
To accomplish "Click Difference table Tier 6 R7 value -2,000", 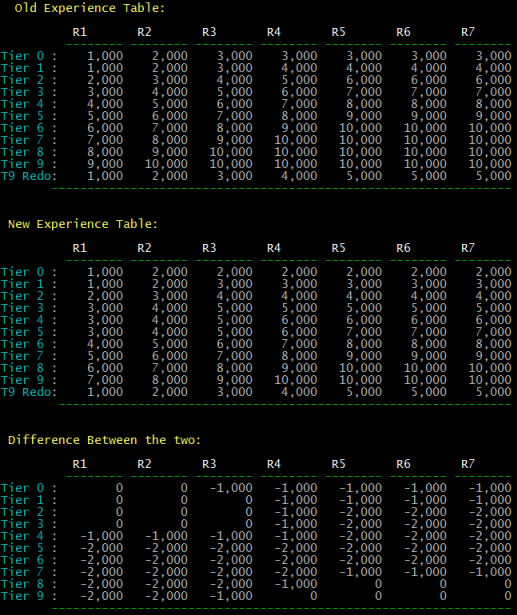I will coord(490,560).
